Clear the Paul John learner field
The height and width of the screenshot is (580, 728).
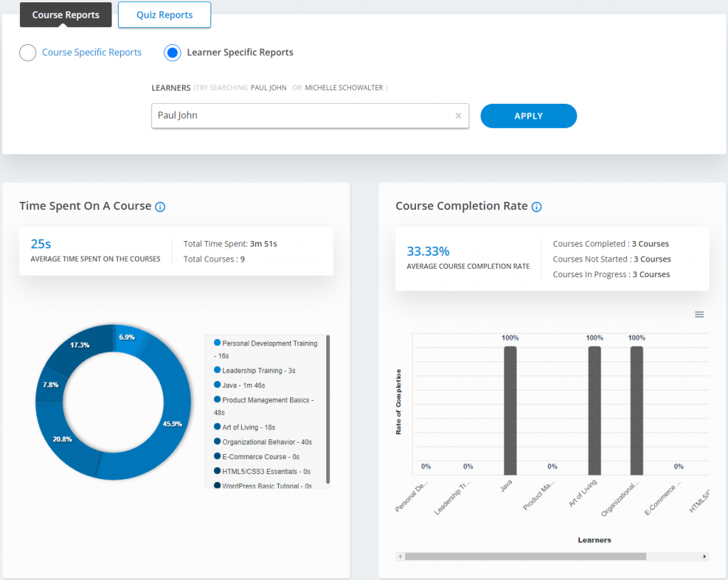coord(459,116)
